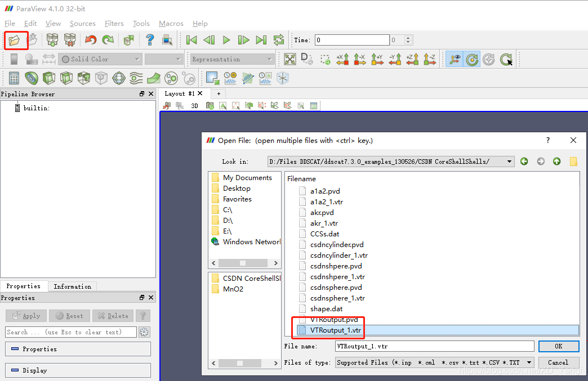
Task: Click the Connect to server icon
Action: (52, 40)
